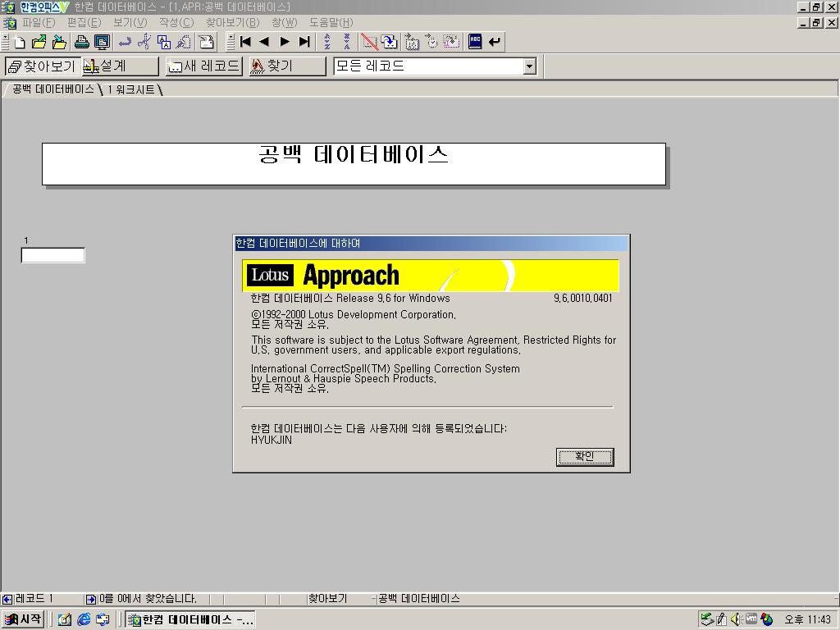840x630 pixels.
Task: Open the 찾아보기(B) menu
Action: (x=232, y=22)
